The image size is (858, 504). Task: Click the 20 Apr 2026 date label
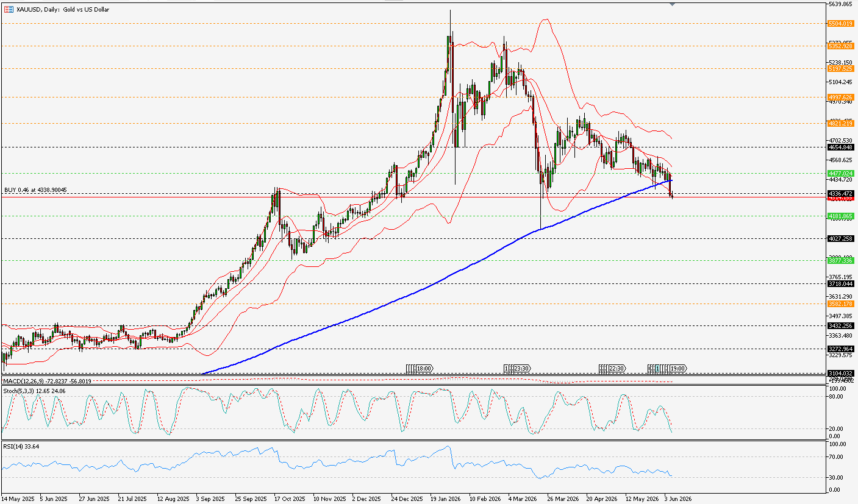(x=602, y=498)
